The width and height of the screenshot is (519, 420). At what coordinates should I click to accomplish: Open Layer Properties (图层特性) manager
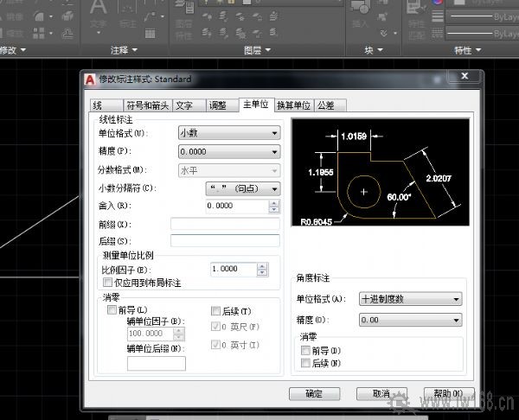(183, 20)
